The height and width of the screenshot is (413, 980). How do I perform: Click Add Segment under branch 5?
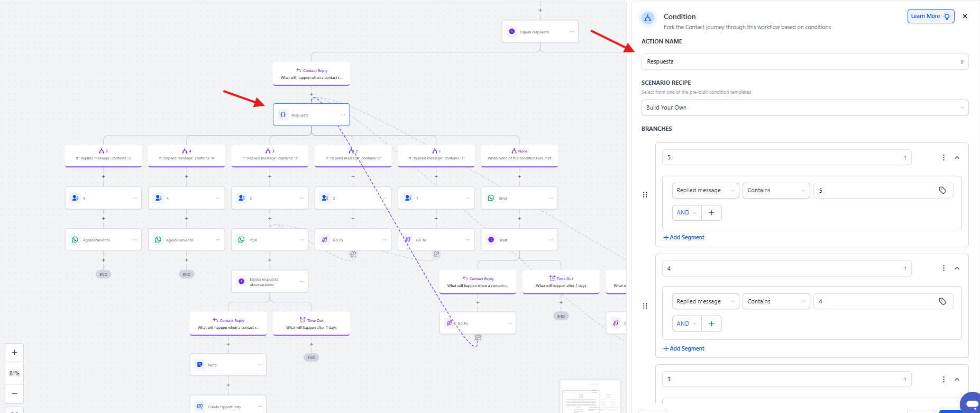pyautogui.click(x=684, y=238)
